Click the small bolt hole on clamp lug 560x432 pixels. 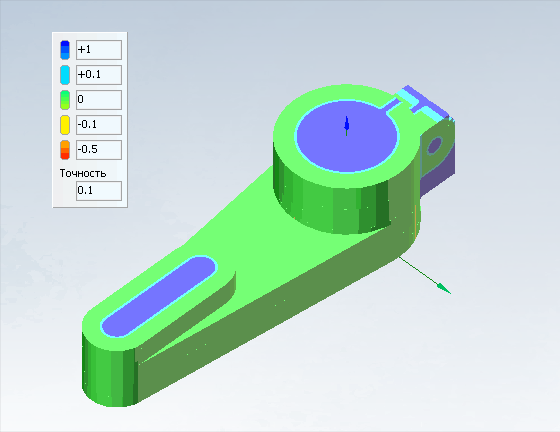coord(435,145)
